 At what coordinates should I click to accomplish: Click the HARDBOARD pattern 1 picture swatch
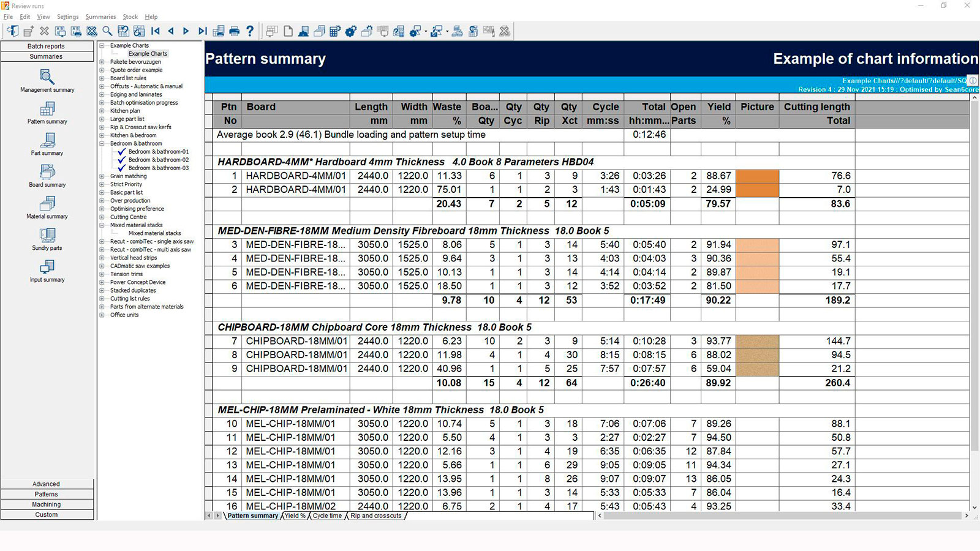[757, 176]
